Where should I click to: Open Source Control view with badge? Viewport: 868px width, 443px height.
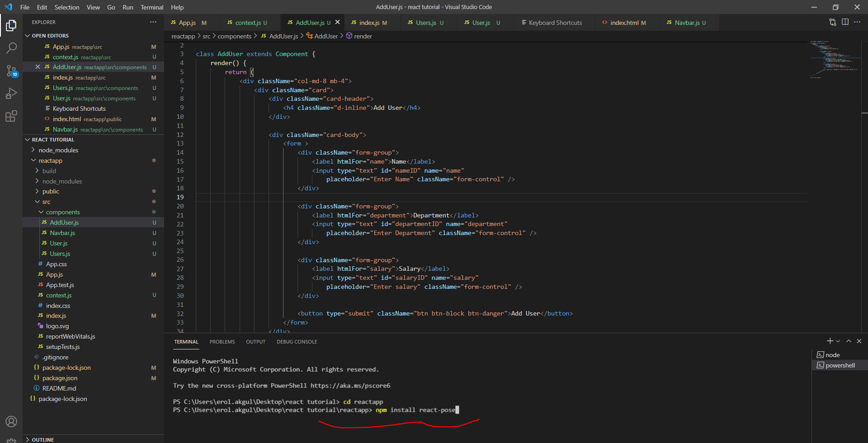click(11, 71)
